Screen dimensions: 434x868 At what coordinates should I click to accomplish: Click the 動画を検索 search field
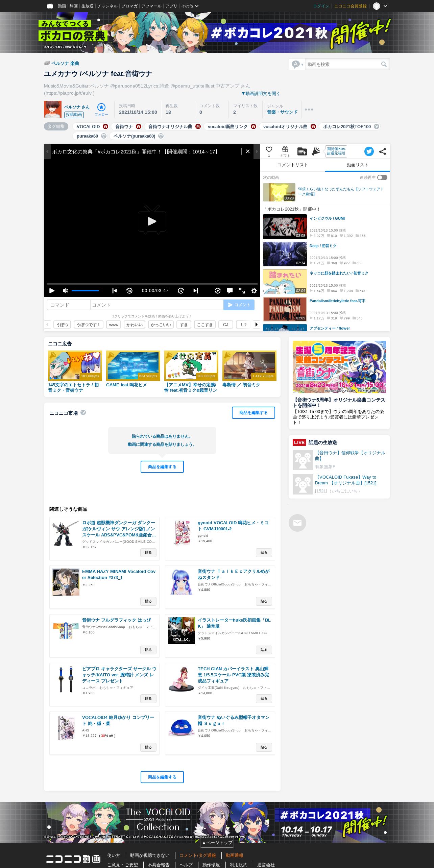tap(343, 64)
